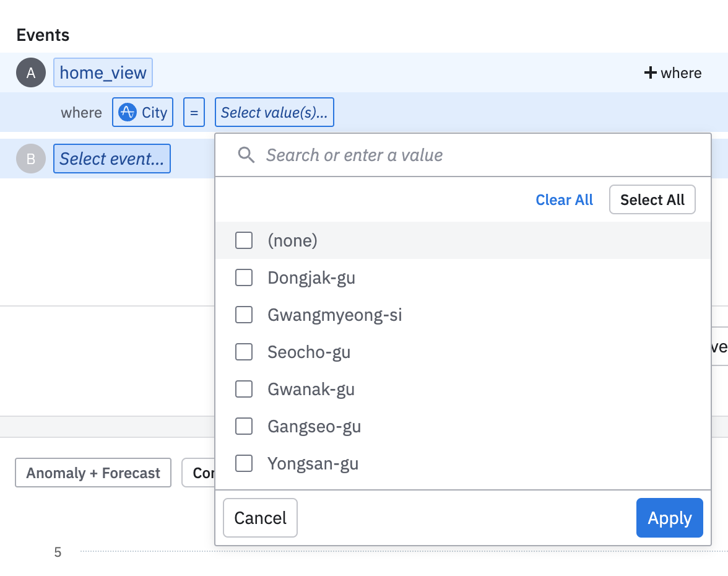Open the Select event dropdown

112,159
